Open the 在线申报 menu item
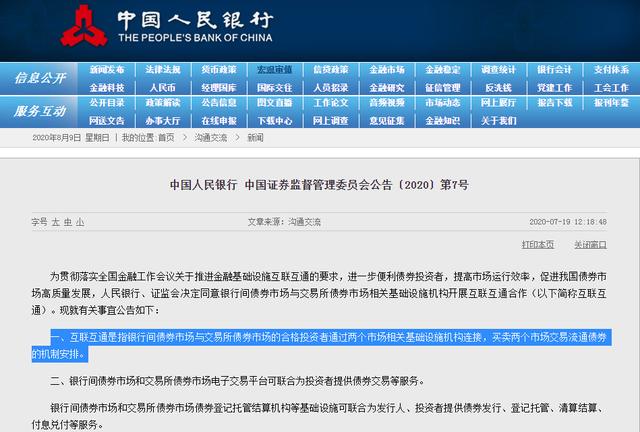The height and width of the screenshot is (432, 640). point(218,120)
